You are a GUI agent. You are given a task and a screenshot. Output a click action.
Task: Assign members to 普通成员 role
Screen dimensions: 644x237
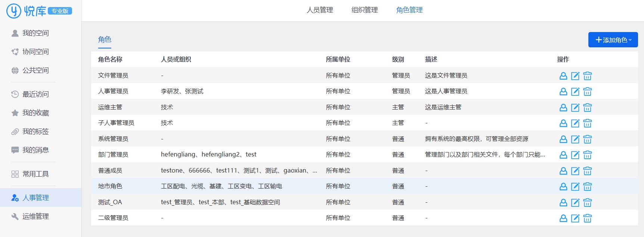tap(563, 171)
